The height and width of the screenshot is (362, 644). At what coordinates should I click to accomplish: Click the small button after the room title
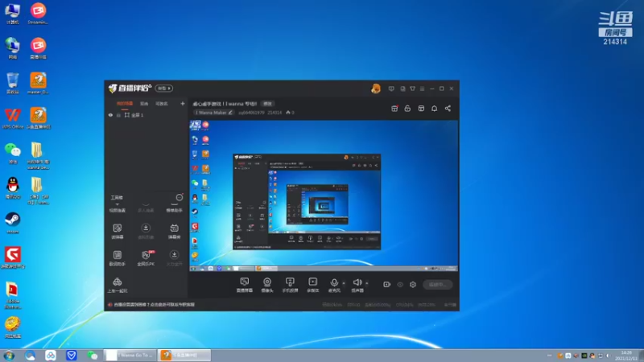(x=268, y=104)
